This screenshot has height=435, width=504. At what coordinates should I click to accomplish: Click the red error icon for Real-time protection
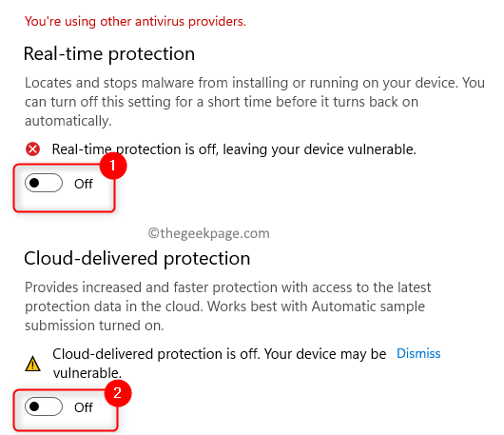[x=32, y=149]
